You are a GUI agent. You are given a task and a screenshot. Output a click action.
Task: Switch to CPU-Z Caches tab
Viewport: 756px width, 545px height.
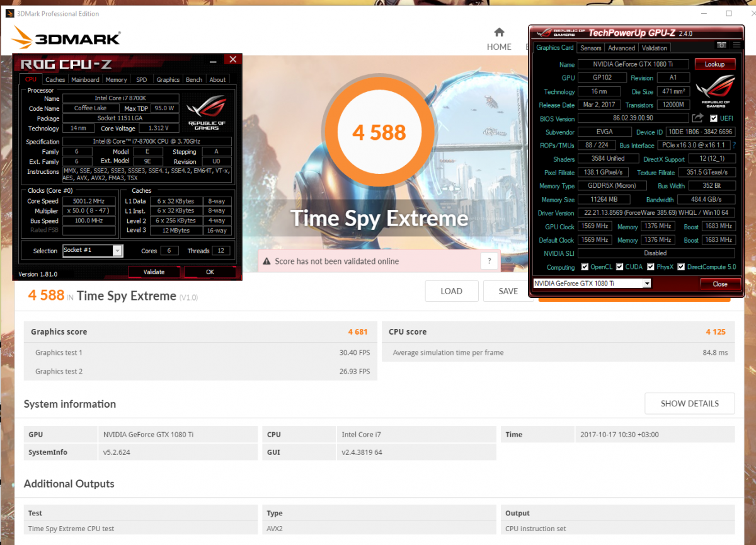tap(55, 79)
